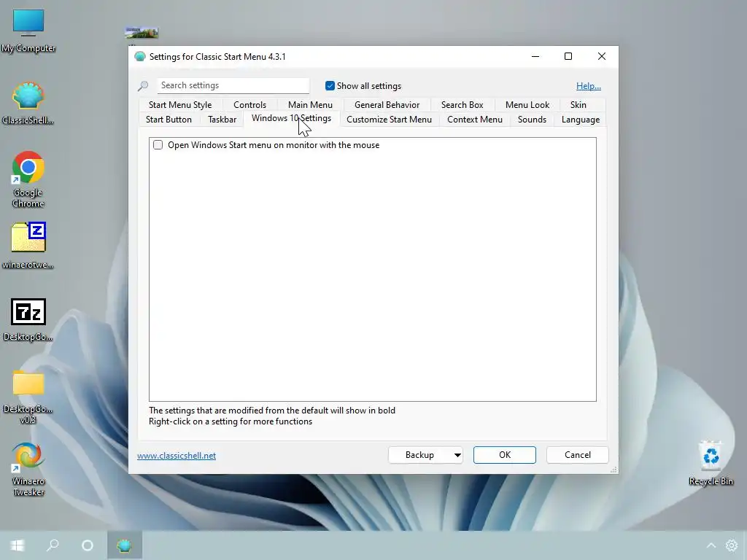This screenshot has height=560, width=747.
Task: Open the Menu Look tab
Action: pos(527,105)
